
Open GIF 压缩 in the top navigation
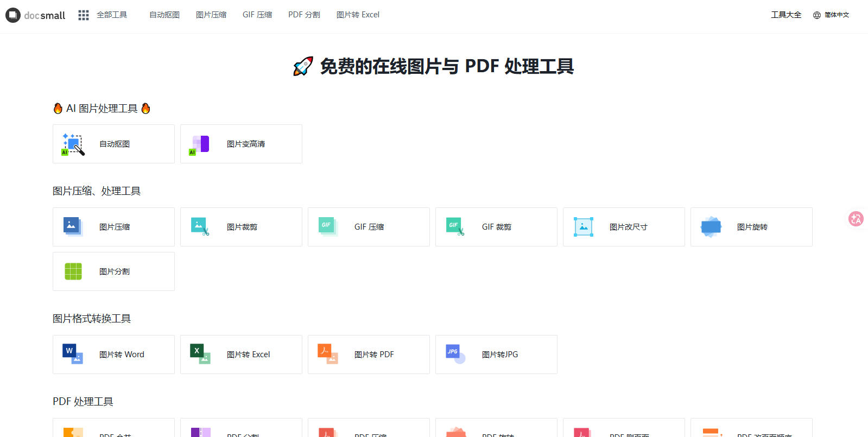tap(257, 15)
